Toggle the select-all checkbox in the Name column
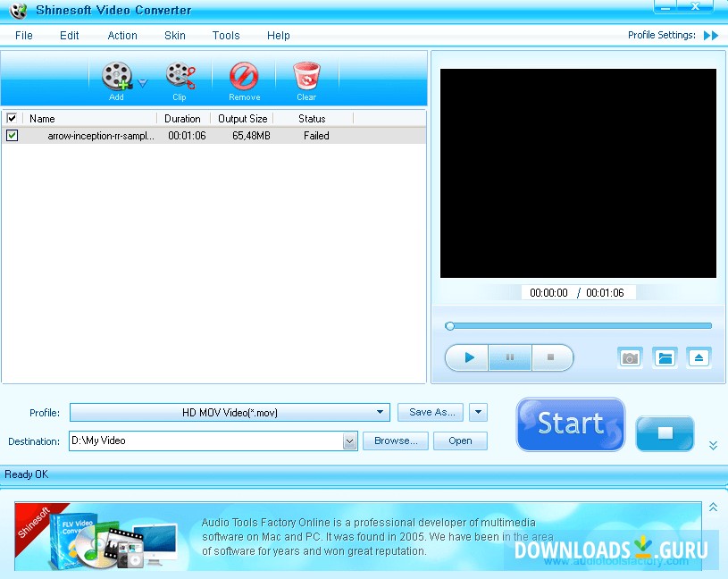Image resolution: width=728 pixels, height=579 pixels. (13, 118)
